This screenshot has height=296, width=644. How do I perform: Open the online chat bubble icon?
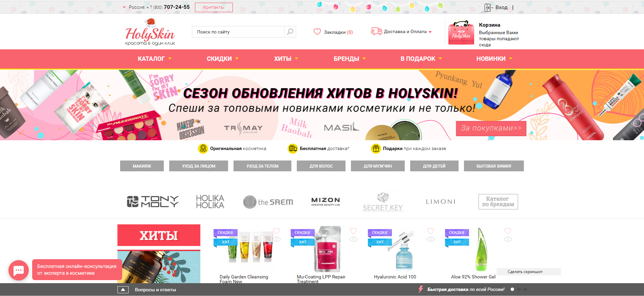pyautogui.click(x=19, y=270)
